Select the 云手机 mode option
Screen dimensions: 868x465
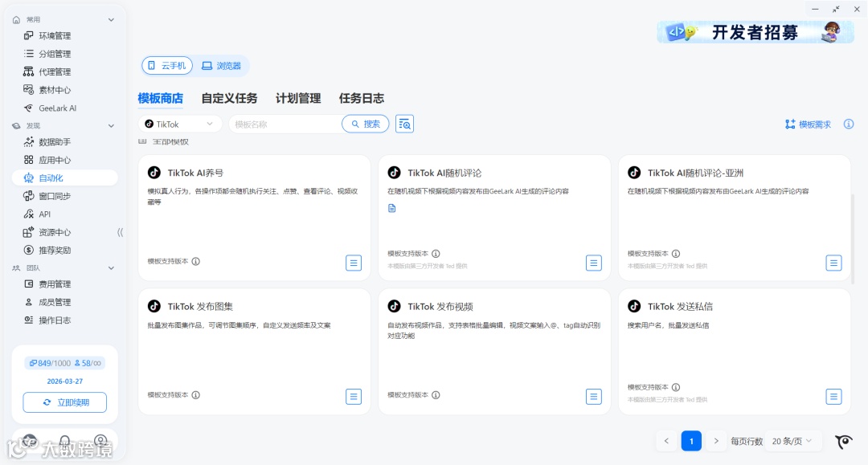click(167, 66)
